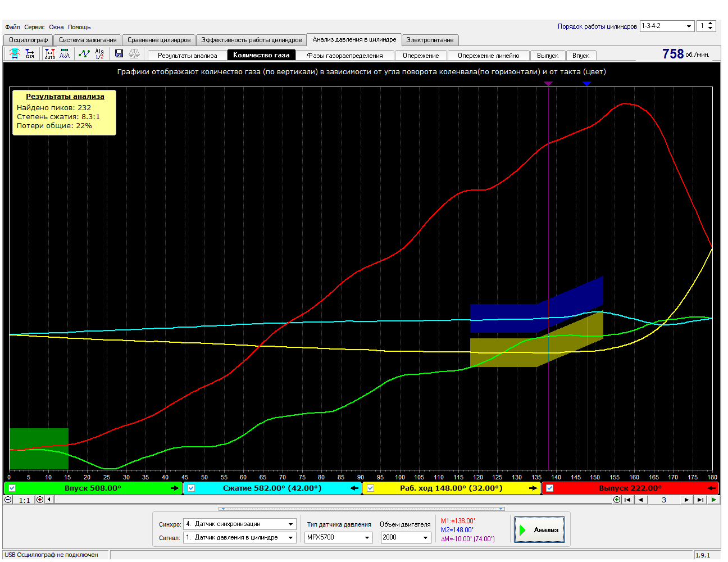This screenshot has width=728, height=562.
Task: Click the right arrow on the Впуск bar
Action: [175, 488]
